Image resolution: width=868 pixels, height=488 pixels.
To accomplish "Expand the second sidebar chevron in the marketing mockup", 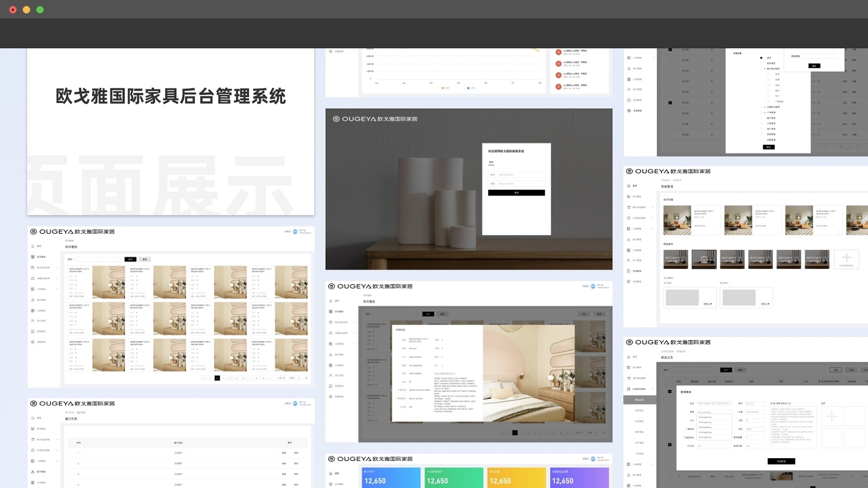I will coord(653,218).
